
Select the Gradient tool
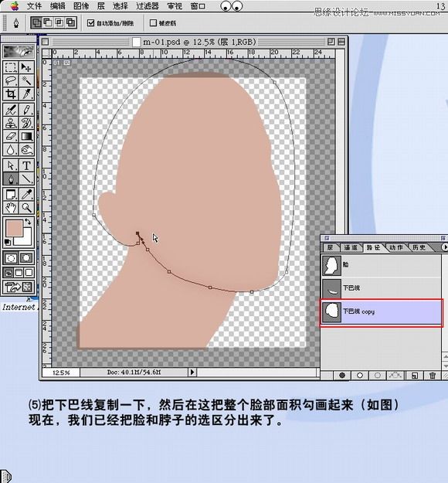(26, 136)
